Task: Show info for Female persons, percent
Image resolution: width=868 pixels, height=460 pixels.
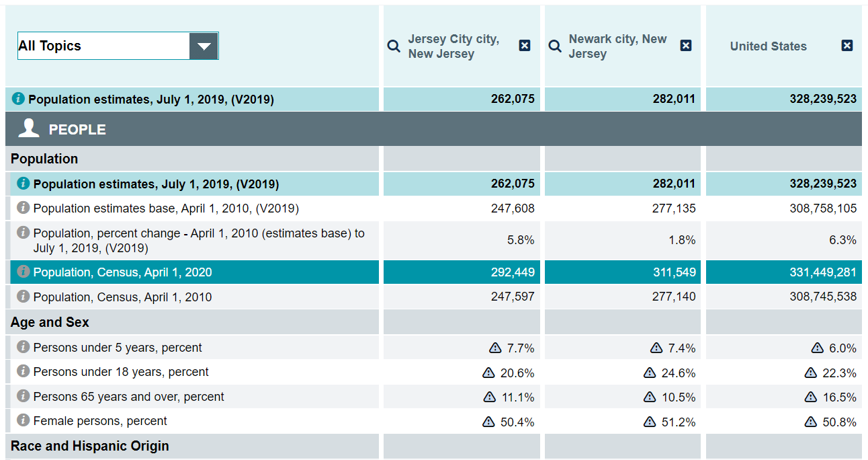Action: pyautogui.click(x=24, y=420)
